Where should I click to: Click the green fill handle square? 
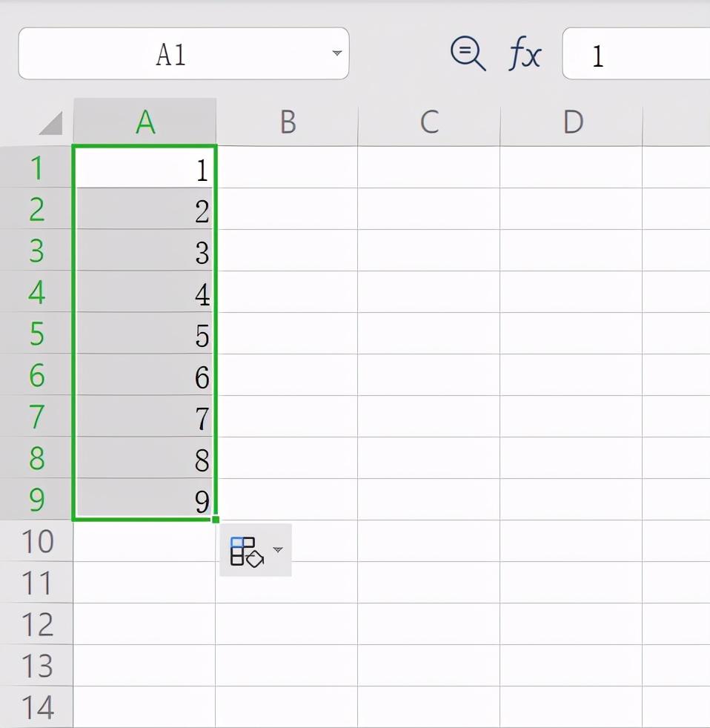pos(216,520)
